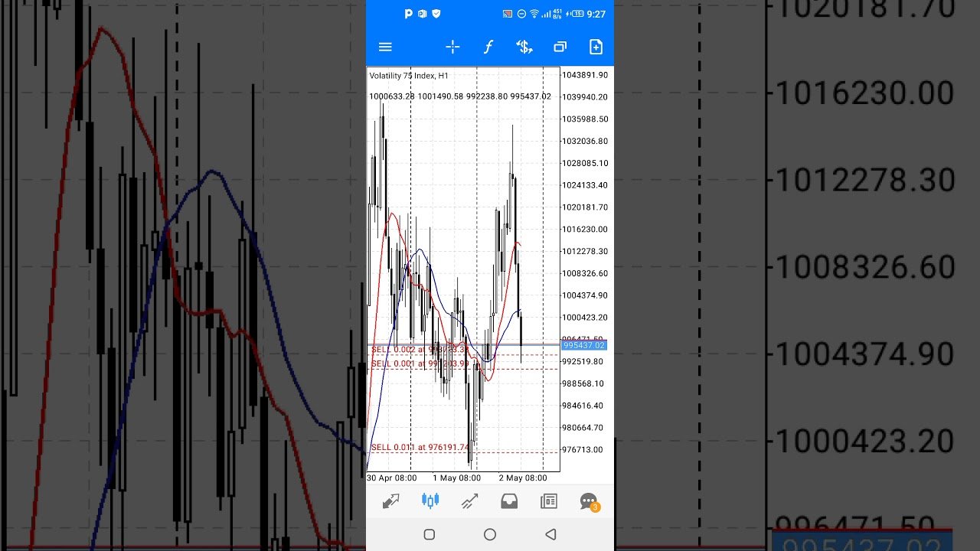Tap the P app notification icon

pyautogui.click(x=409, y=14)
